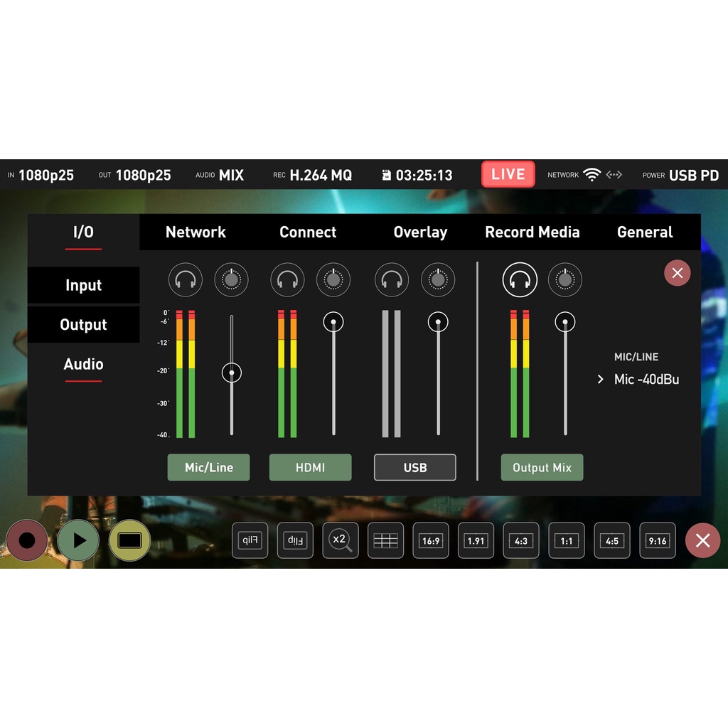
Task: Switch to the Record Media tab
Action: pyautogui.click(x=532, y=232)
